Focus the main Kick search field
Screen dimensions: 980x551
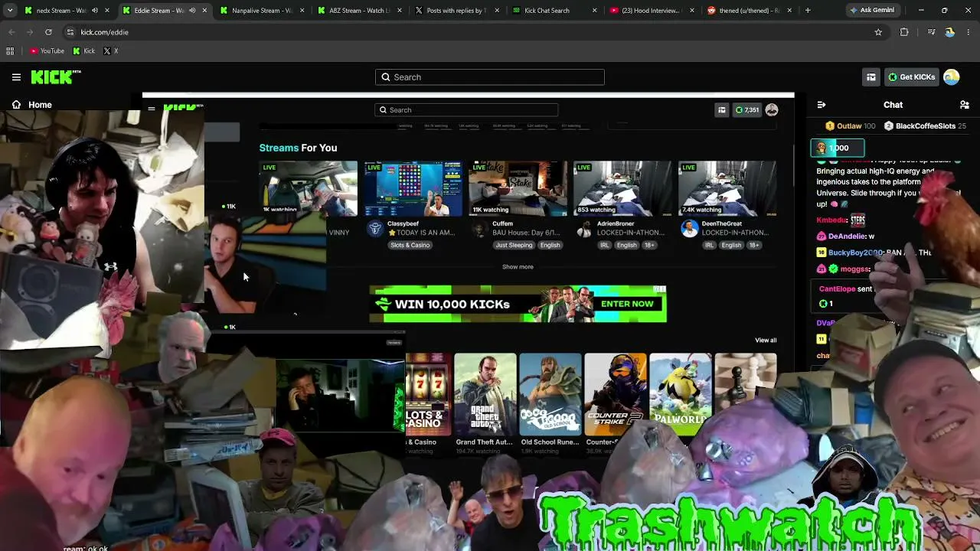tap(490, 77)
